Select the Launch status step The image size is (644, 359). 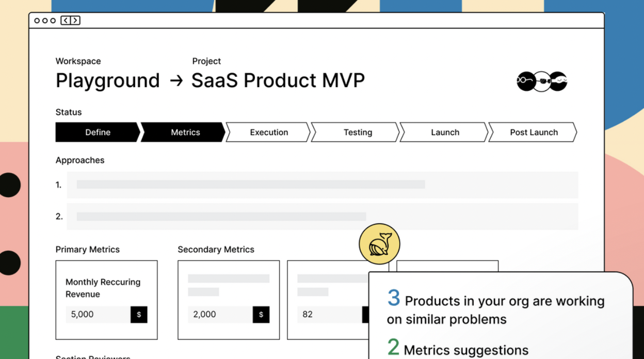click(444, 132)
